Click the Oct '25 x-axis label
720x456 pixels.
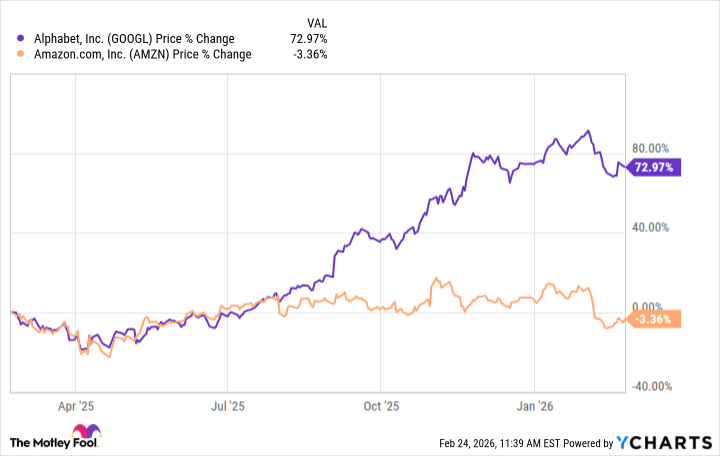click(x=381, y=408)
